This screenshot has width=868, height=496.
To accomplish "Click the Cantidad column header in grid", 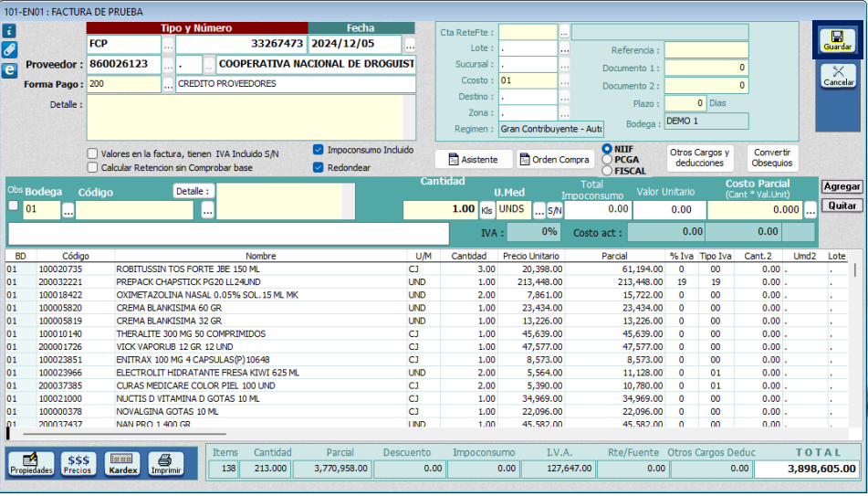I will click(469, 256).
